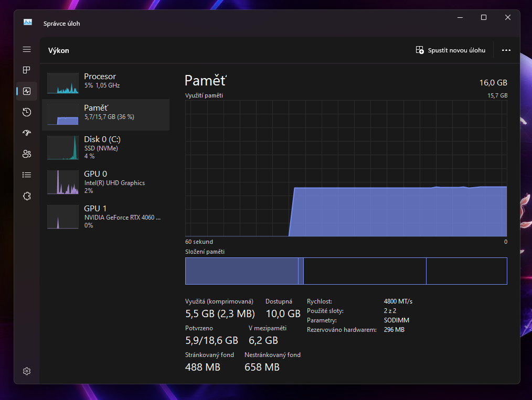Image resolution: width=532 pixels, height=400 pixels.
Task: Open the hamburger navigation menu
Action: click(x=27, y=49)
